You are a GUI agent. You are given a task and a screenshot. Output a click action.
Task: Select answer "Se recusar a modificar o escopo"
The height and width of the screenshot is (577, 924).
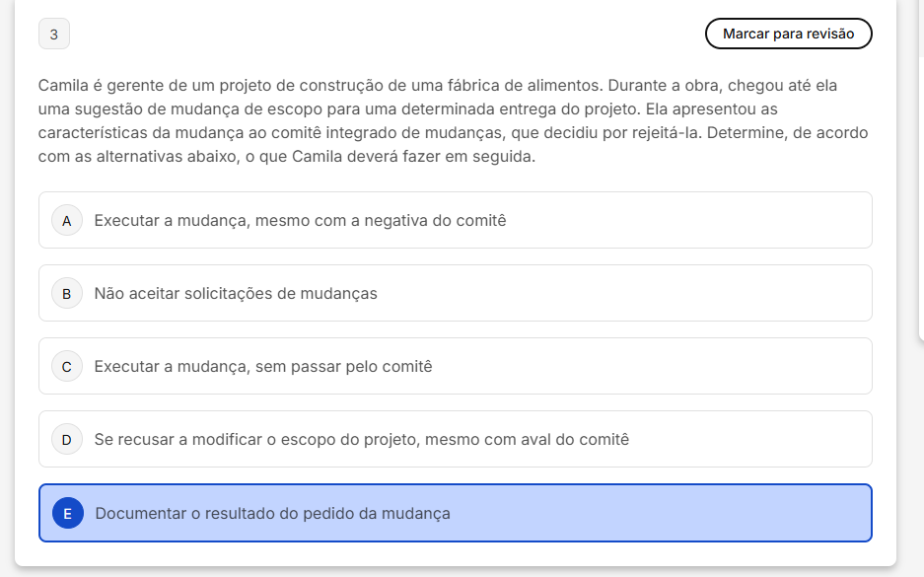(x=361, y=440)
